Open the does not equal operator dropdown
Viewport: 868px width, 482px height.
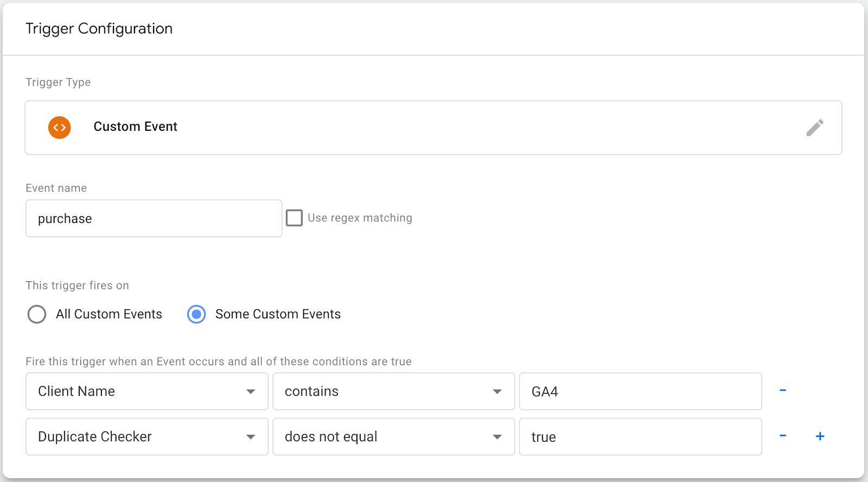393,436
